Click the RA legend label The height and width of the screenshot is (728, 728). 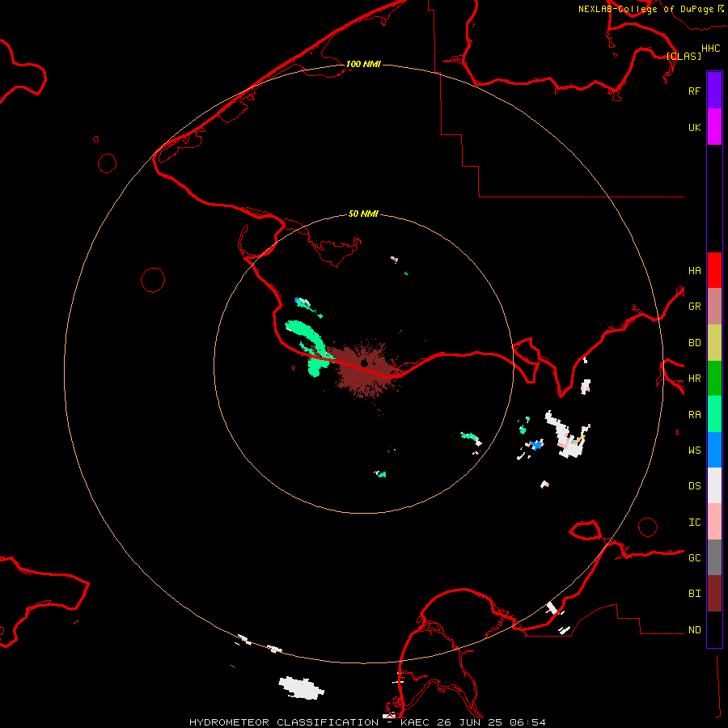point(694,415)
